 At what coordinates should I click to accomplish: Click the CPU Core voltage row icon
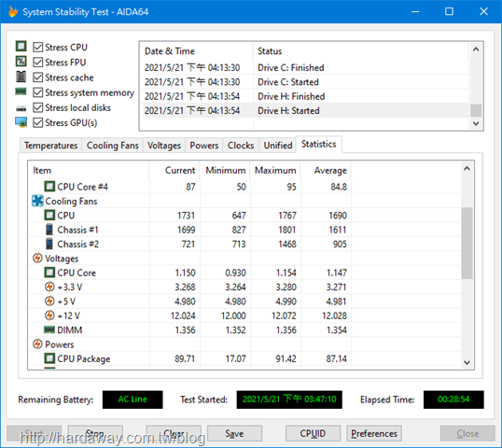(x=49, y=273)
